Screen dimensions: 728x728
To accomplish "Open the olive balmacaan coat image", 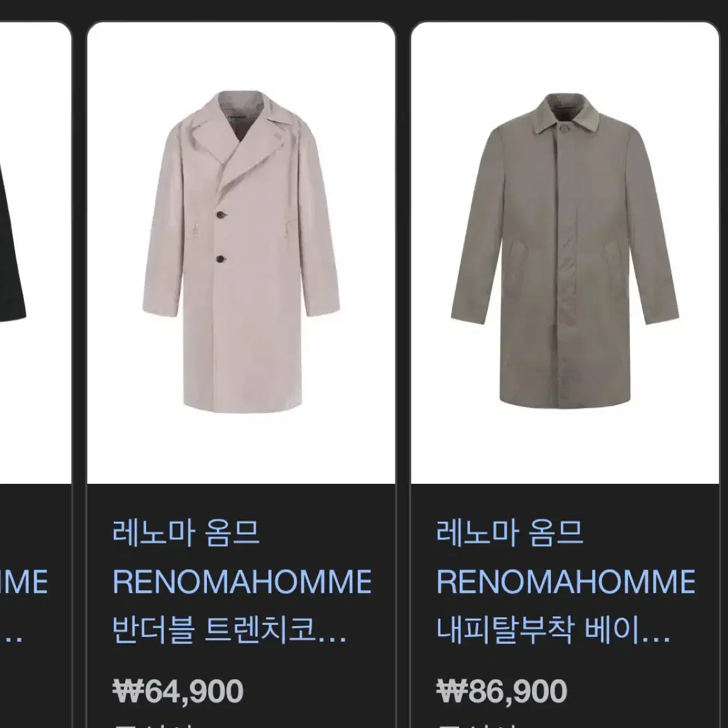I will [565, 252].
